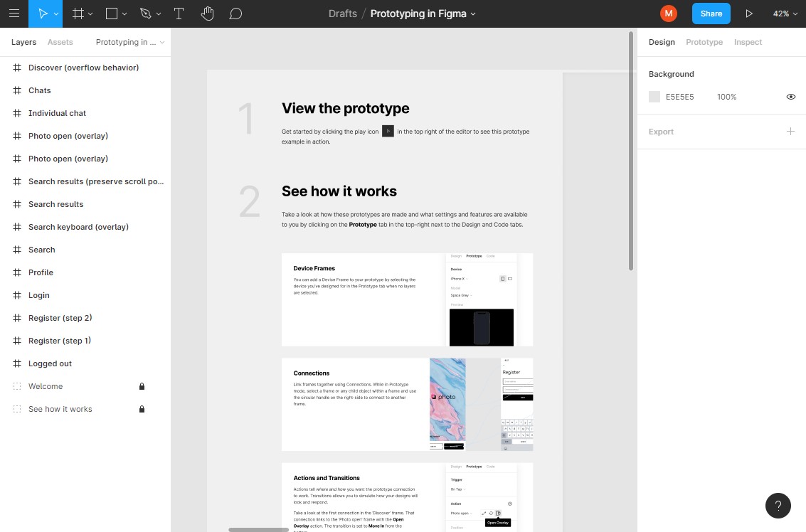Select the Move tool
Viewport: 806px width, 532px height.
pyautogui.click(x=43, y=14)
